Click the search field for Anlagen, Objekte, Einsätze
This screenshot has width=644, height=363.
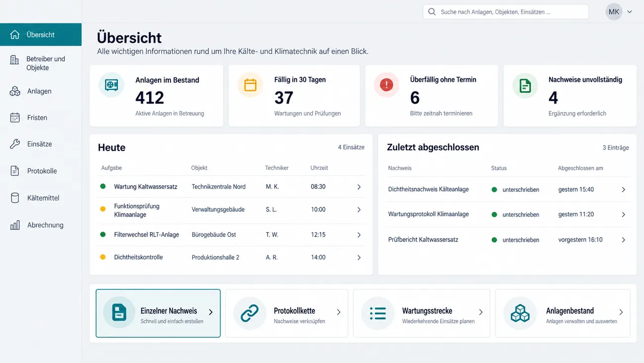(506, 12)
